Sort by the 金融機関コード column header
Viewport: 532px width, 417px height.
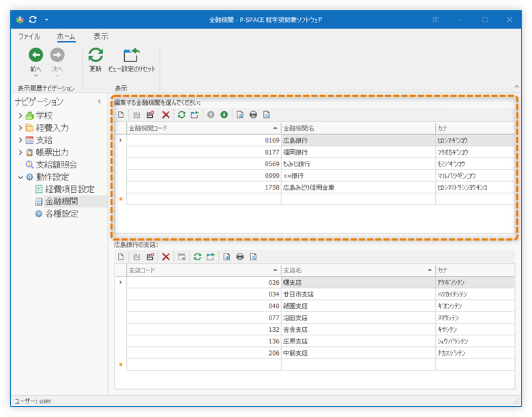click(203, 128)
